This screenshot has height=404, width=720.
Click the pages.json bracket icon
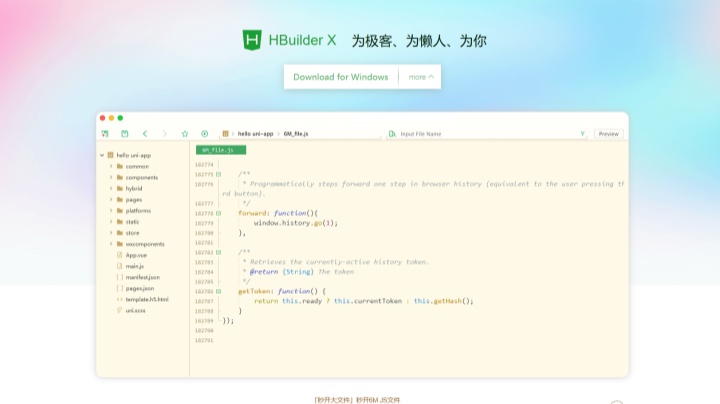click(x=120, y=288)
